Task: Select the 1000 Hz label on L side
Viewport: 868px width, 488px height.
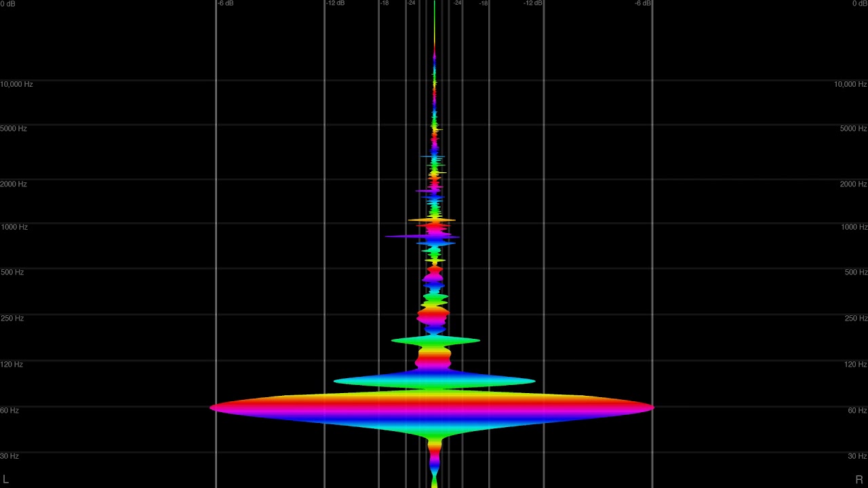Action: (14, 226)
